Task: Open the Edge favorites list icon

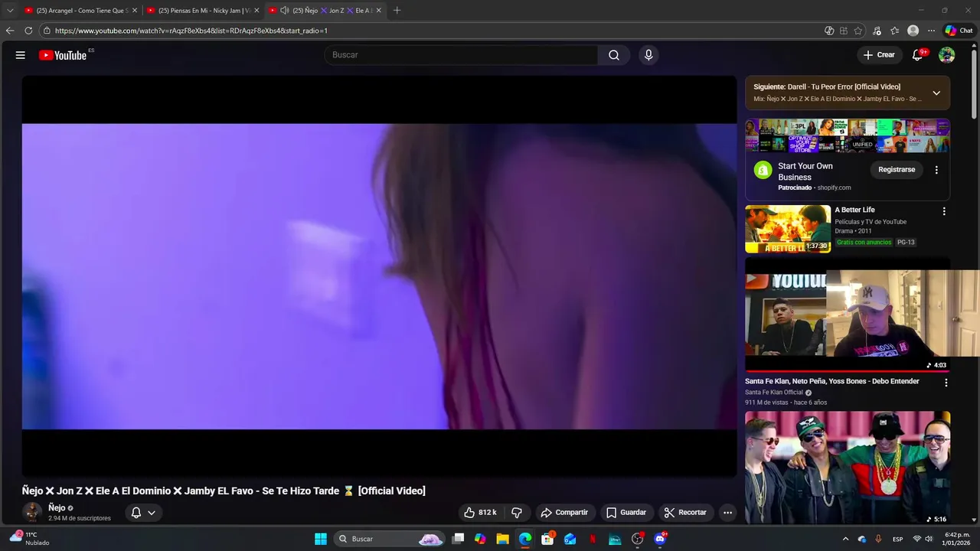Action: pyautogui.click(x=894, y=31)
